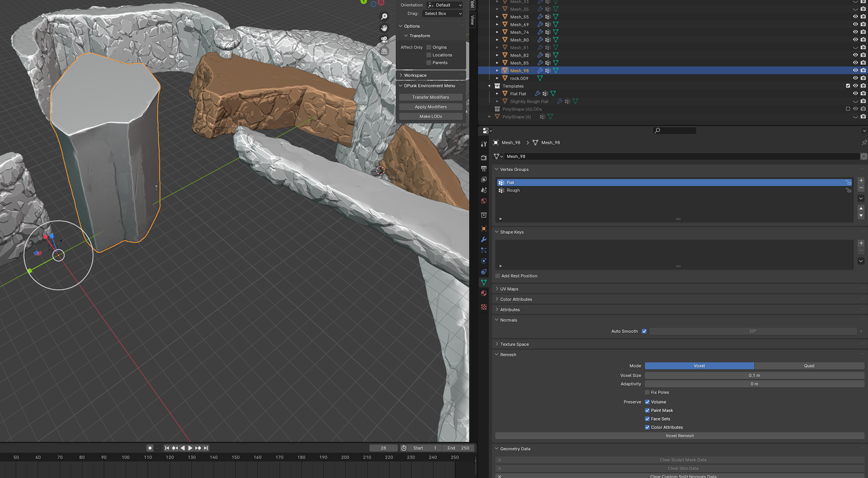The image size is (868, 478).
Task: Expand the Attributes panel
Action: (497, 309)
